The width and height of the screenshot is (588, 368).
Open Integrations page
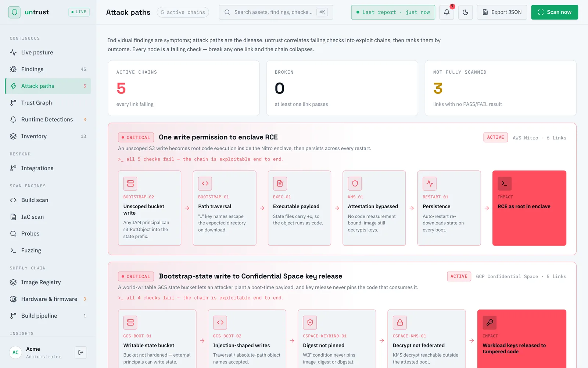pos(48,168)
